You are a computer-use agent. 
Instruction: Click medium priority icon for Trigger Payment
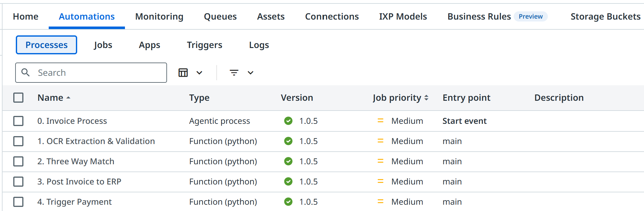pos(381,202)
